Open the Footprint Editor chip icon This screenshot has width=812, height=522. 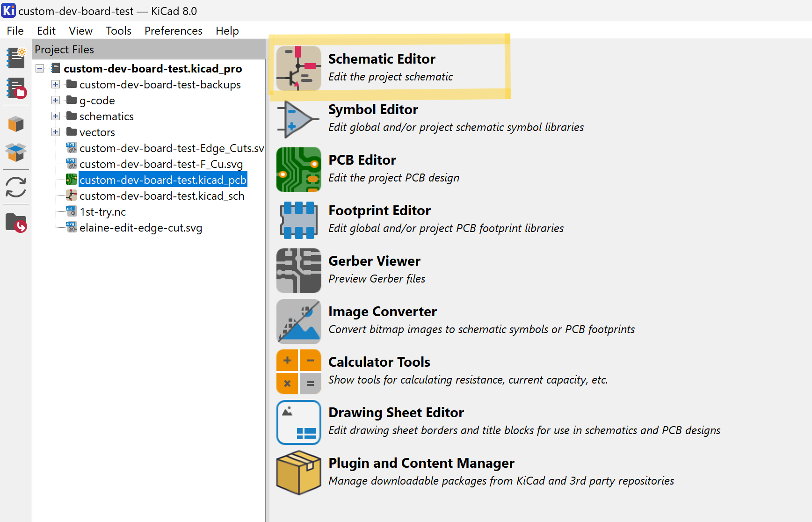(x=298, y=220)
